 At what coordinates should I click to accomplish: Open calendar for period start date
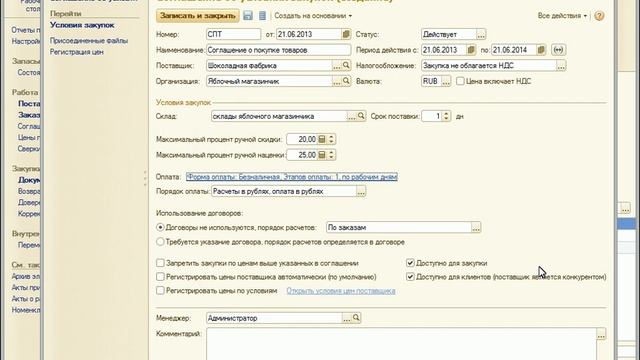pos(471,50)
